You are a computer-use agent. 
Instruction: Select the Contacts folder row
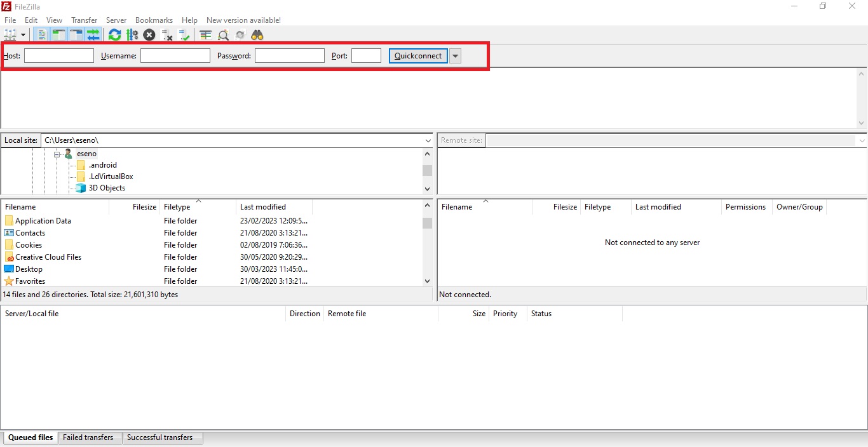[x=212, y=233]
